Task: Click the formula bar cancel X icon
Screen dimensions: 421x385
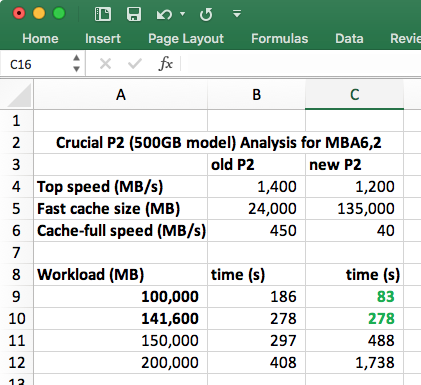Action: (105, 63)
